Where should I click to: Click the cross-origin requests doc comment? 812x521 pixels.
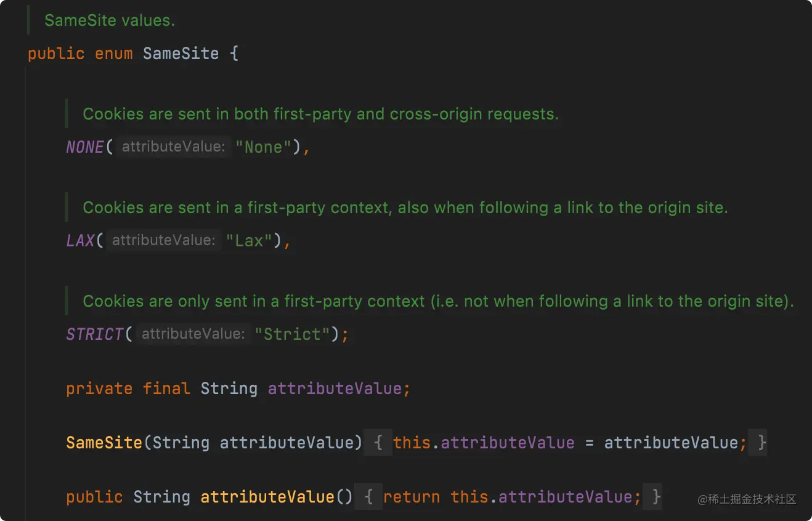pyautogui.click(x=320, y=114)
